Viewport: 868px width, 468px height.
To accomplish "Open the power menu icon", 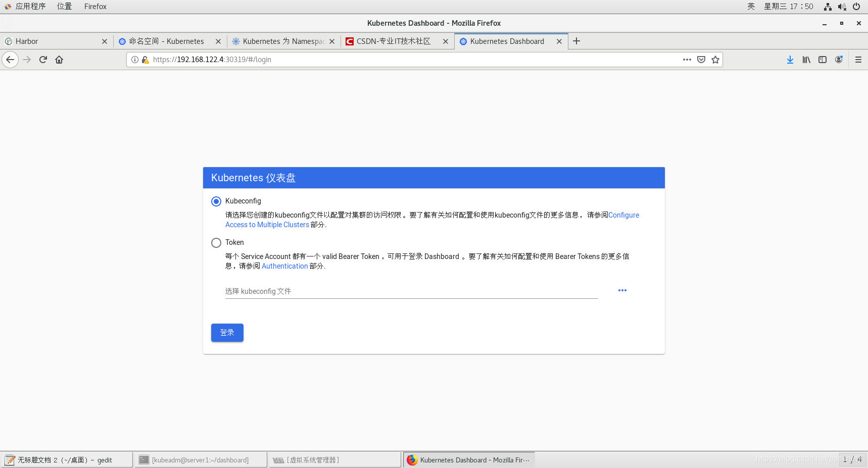I will click(856, 7).
